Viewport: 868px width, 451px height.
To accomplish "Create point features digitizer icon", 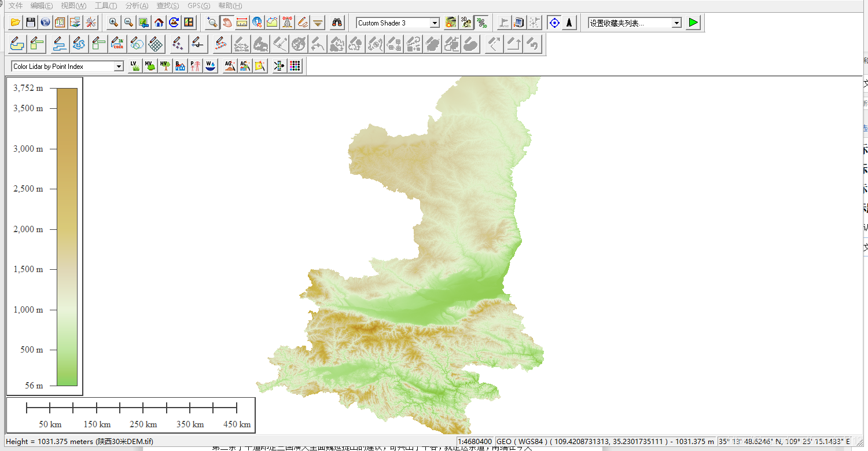I will coord(178,43).
